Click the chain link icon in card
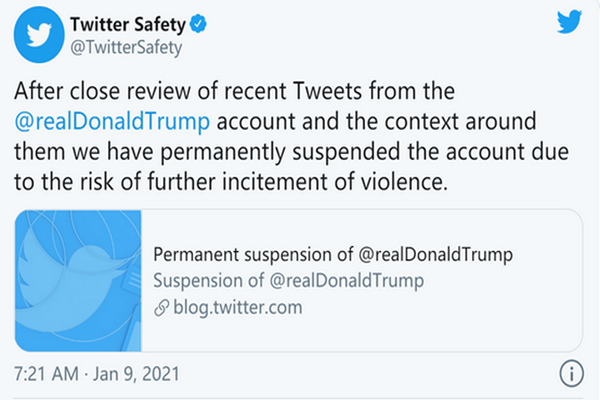Viewport: 600px width, 400px height. (x=159, y=308)
